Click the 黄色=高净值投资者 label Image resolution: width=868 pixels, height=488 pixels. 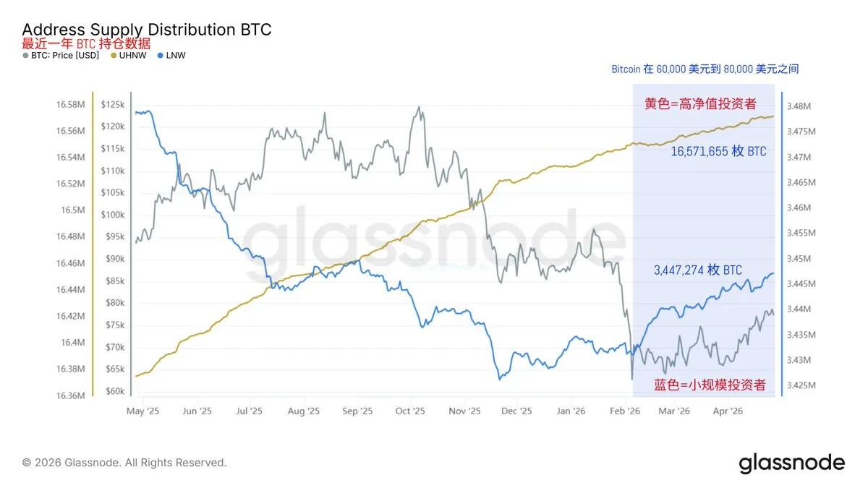click(x=700, y=104)
